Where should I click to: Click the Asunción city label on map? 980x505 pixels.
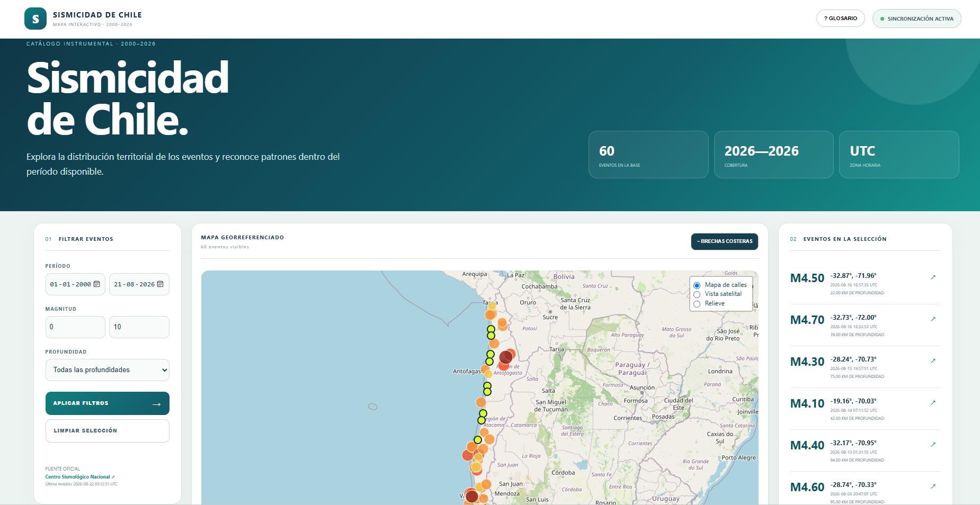[642, 387]
